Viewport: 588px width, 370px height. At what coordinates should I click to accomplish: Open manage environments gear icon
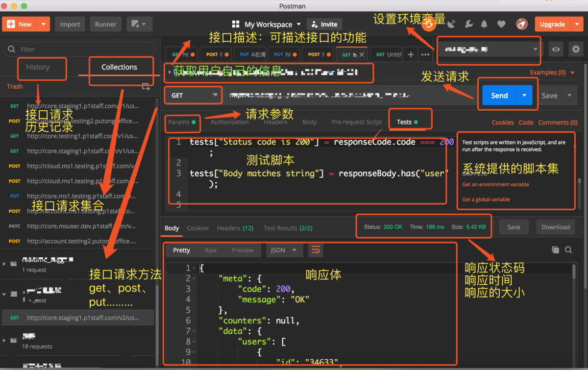click(x=576, y=49)
